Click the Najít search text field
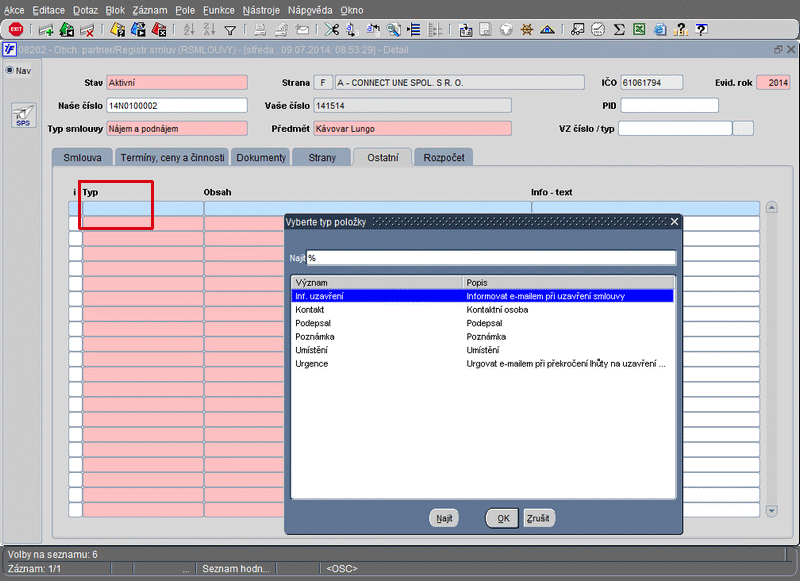The image size is (800, 581). point(490,258)
